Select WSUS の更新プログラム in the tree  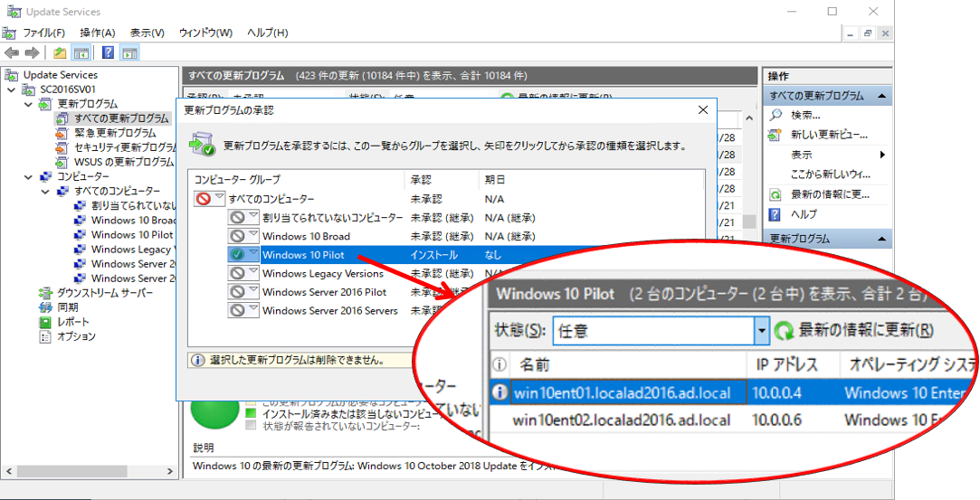(x=124, y=162)
